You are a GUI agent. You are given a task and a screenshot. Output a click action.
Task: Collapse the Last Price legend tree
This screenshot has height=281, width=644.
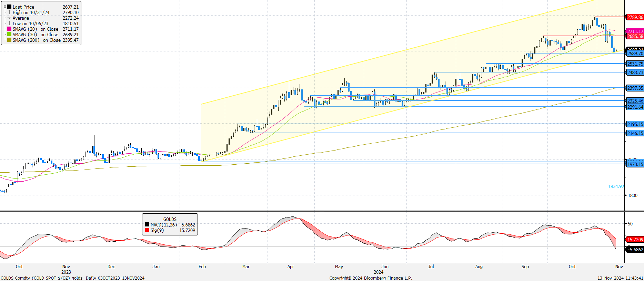coord(5,7)
